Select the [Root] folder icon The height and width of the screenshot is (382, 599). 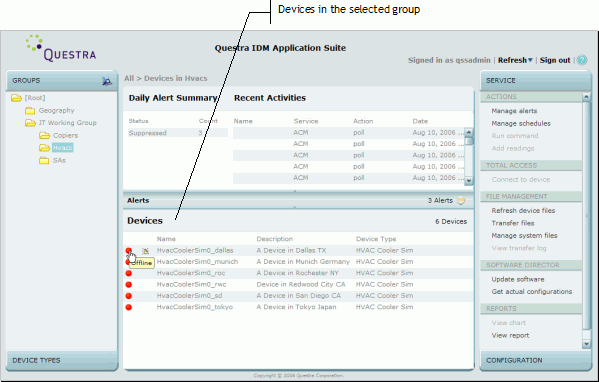pyautogui.click(x=16, y=98)
